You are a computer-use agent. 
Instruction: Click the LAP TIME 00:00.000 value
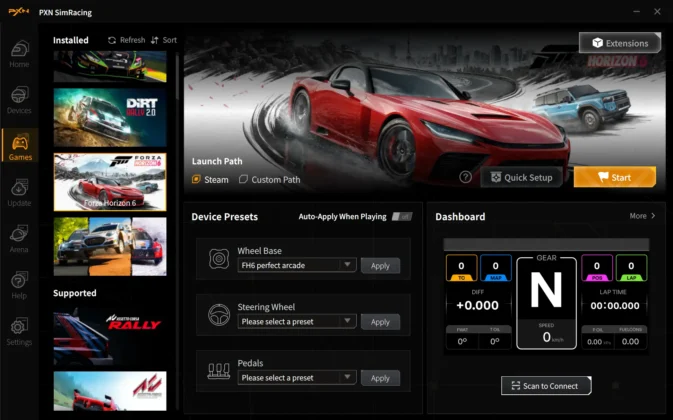615,305
